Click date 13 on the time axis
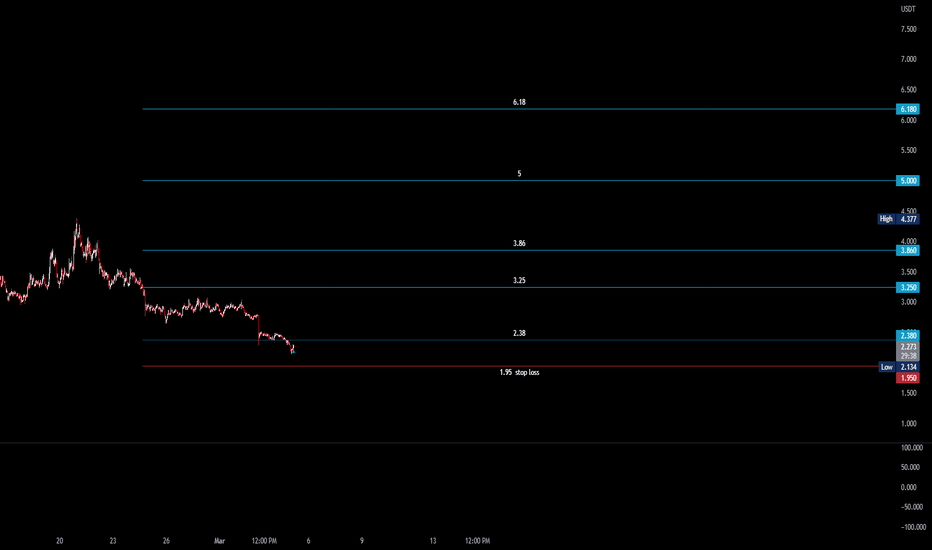The width and height of the screenshot is (932, 550). [433, 541]
